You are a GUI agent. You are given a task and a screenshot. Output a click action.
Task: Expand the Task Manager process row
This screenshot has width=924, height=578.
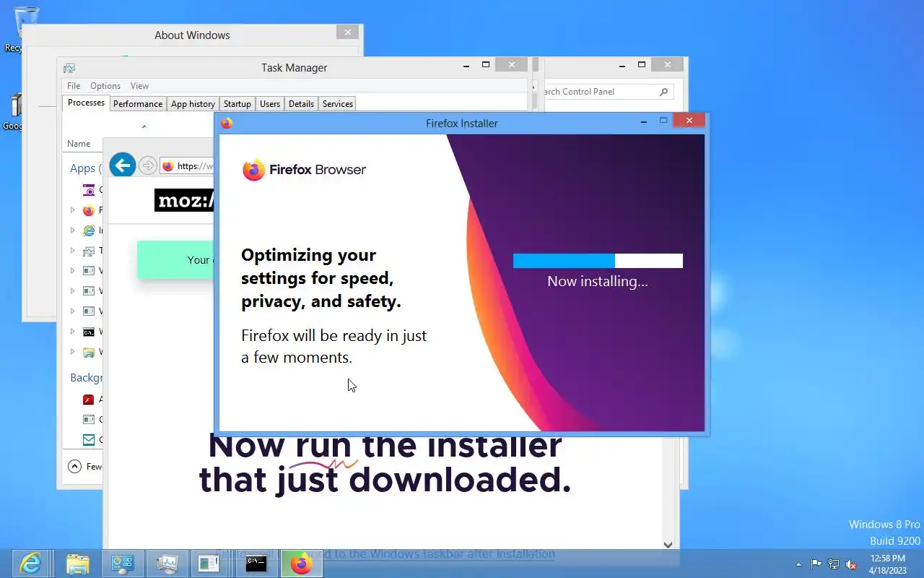(72, 251)
